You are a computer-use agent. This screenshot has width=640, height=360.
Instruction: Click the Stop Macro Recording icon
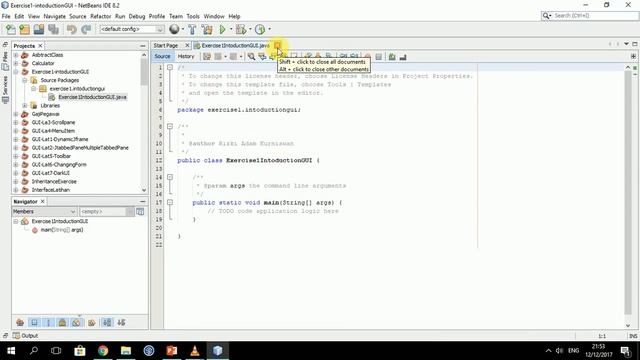click(x=378, y=57)
